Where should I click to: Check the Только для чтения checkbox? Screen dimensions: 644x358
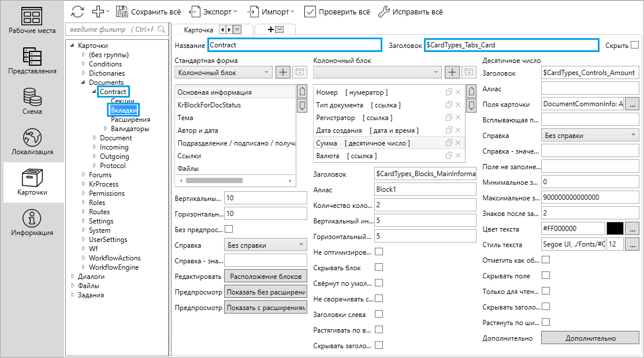pyautogui.click(x=545, y=291)
